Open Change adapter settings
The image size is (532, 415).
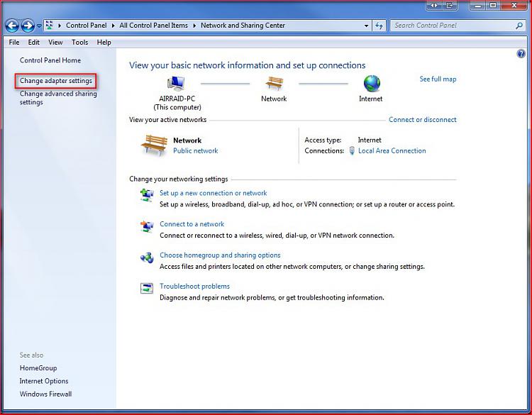[x=55, y=81]
